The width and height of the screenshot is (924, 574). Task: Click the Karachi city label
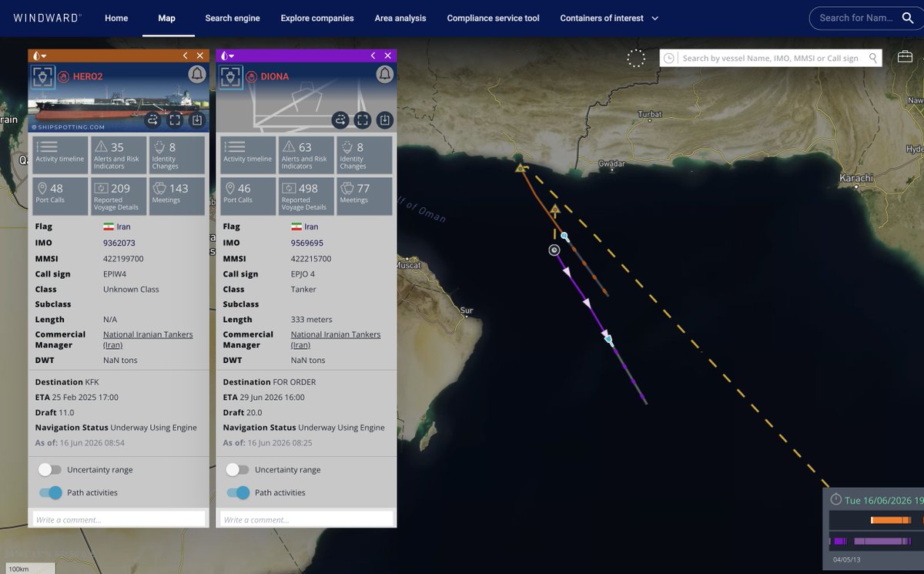pyautogui.click(x=856, y=178)
